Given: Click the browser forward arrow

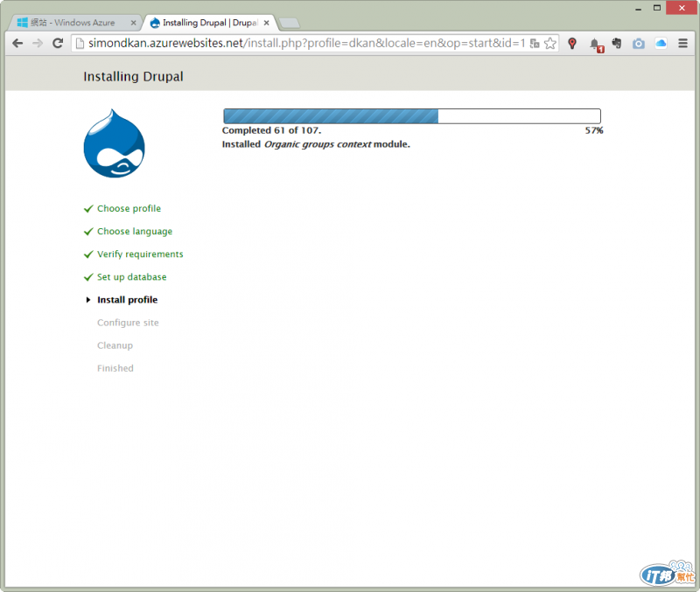Looking at the screenshot, I should click(x=38, y=43).
